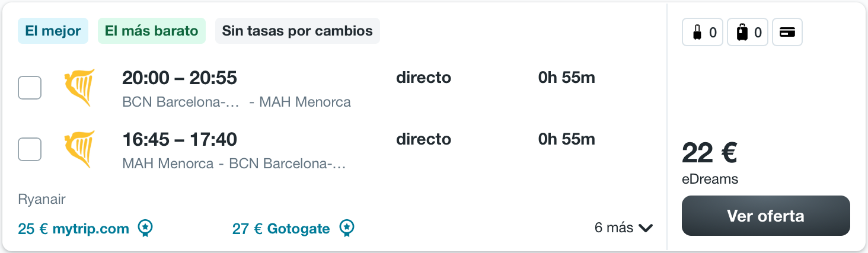Select the 20:00 – 20:55 outbound flight checkbox
This screenshot has width=868, height=253.
point(30,88)
